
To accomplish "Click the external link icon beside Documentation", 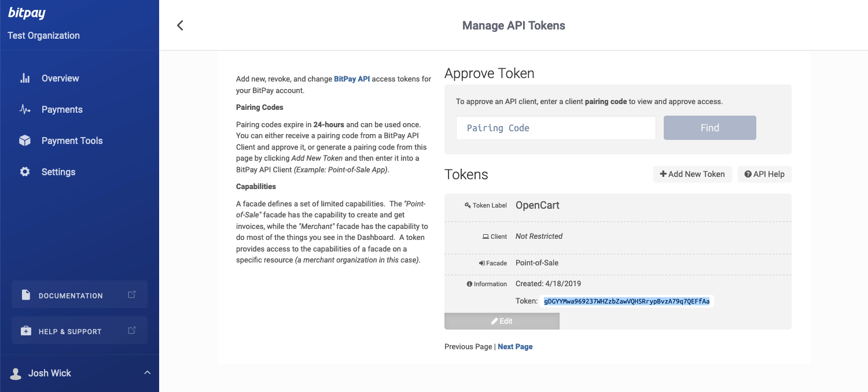I will point(132,295).
